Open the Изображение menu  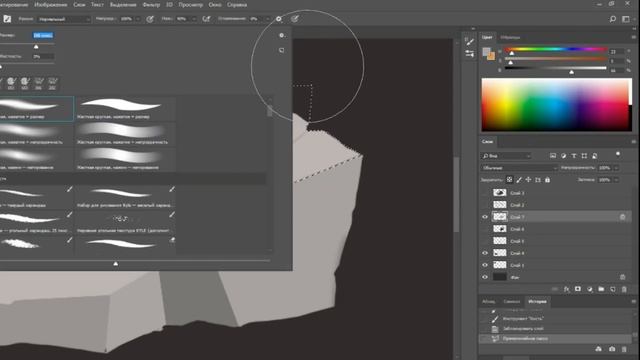(x=51, y=5)
